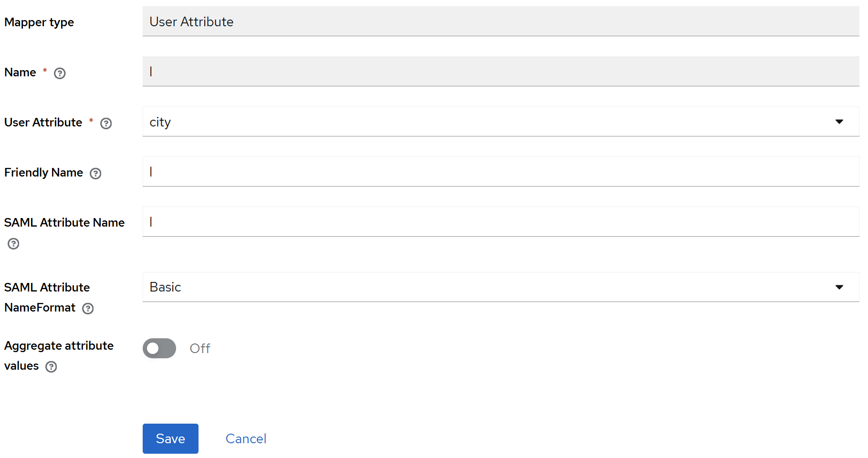Screen dimensions: 868x458
Task: Focus the SAML Attribute Name input
Action: (501, 221)
